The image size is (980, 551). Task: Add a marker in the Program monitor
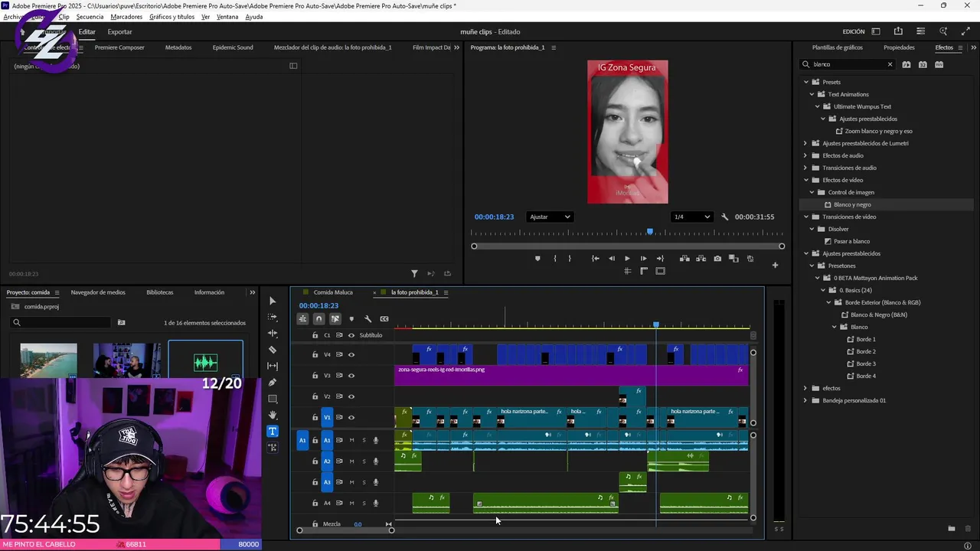coord(537,259)
